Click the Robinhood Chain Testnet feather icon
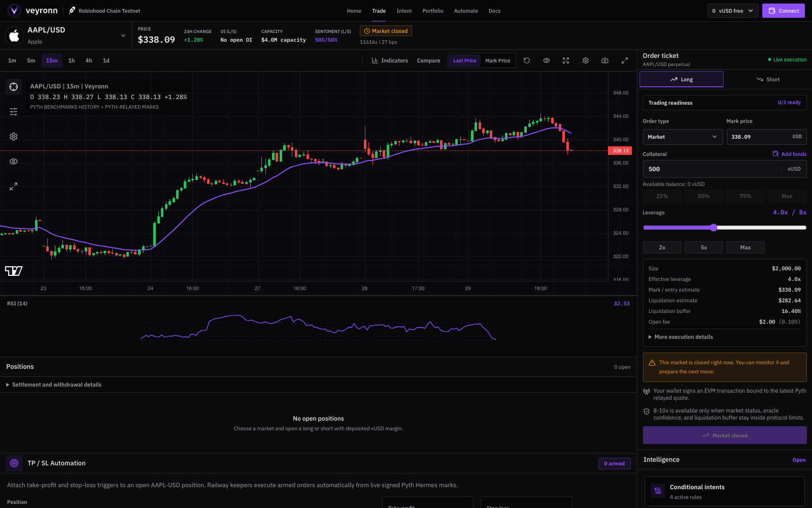Viewport: 812px width, 508px height. (x=72, y=11)
